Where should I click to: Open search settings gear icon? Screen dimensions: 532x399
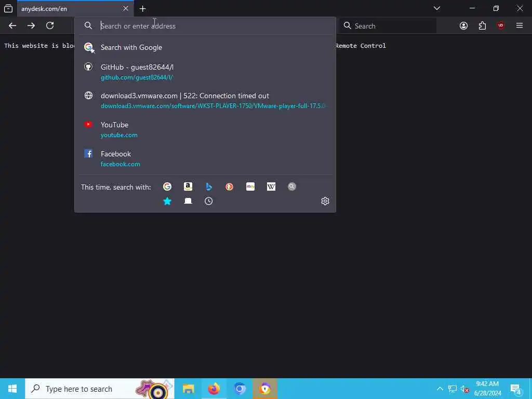(x=325, y=201)
